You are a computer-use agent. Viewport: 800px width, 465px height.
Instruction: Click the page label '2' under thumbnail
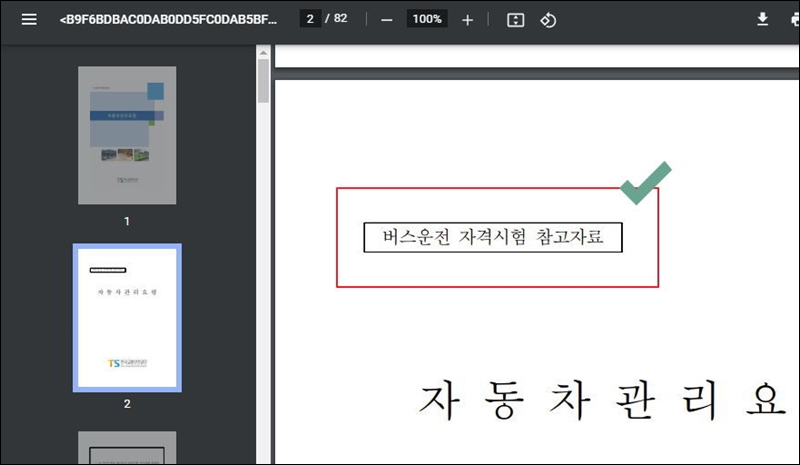click(127, 404)
